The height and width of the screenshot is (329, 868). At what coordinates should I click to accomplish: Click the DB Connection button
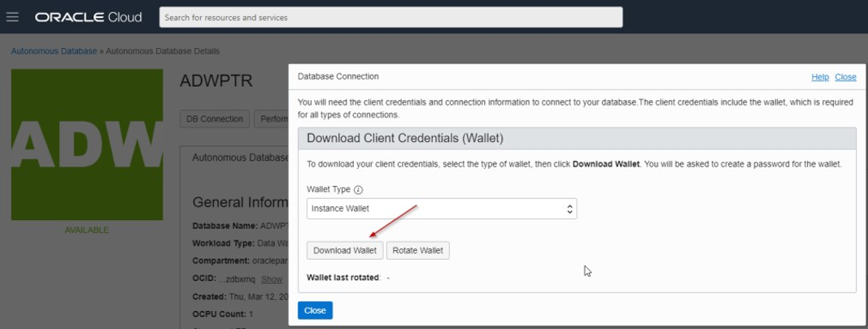click(x=215, y=119)
